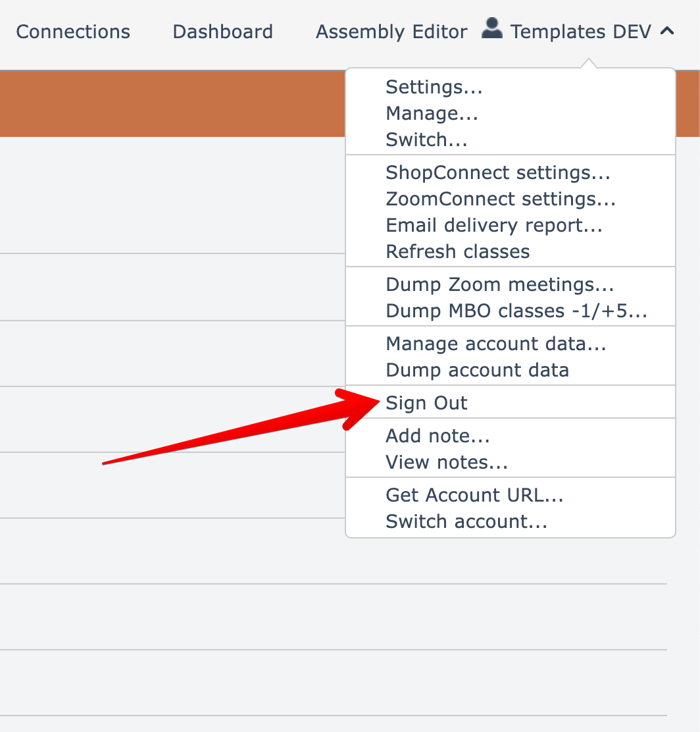This screenshot has height=732, width=700.
Task: Choose Dump Zoom meetings...
Action: pyautogui.click(x=500, y=284)
